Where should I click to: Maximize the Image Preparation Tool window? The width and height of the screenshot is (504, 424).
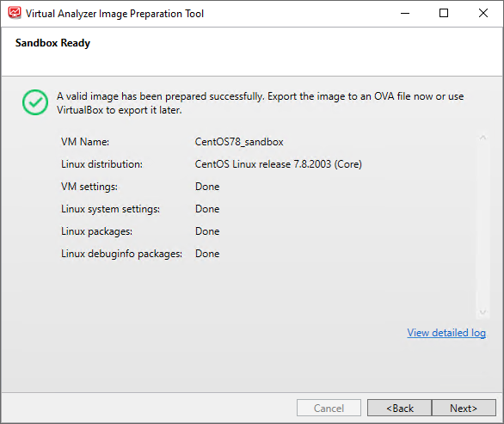point(444,13)
